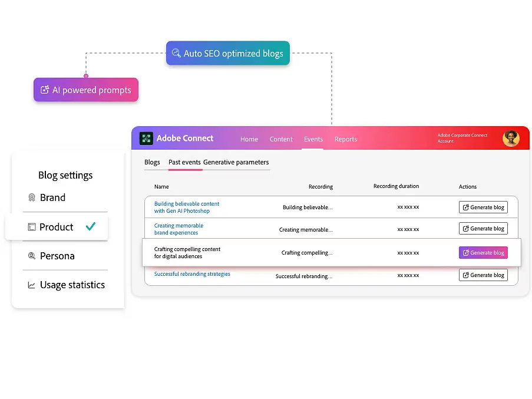The width and height of the screenshot is (532, 399).
Task: Open the Creating memorable brand experiences link
Action: (x=179, y=229)
